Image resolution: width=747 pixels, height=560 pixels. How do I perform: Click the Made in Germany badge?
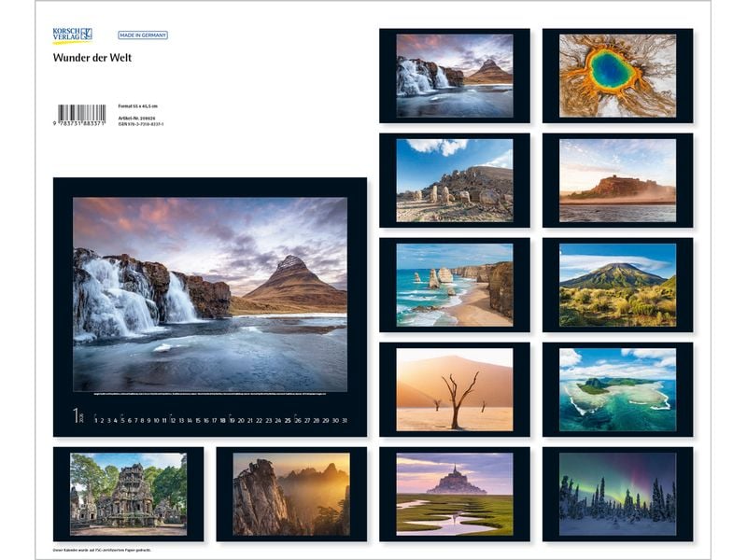coord(142,35)
